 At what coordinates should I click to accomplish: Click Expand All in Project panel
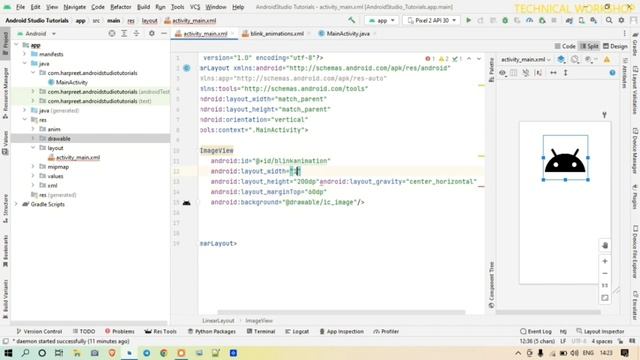pos(124,33)
